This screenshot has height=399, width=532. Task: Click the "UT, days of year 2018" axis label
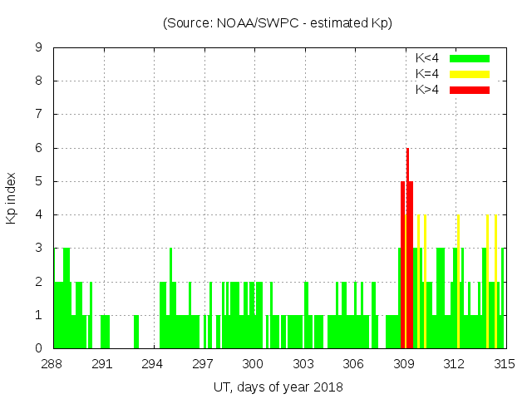point(278,387)
